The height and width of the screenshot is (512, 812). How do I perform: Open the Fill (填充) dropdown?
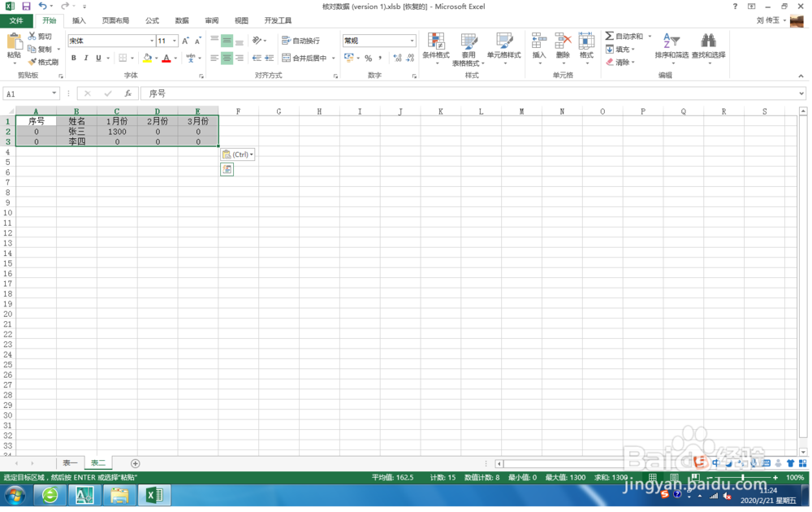[620, 50]
